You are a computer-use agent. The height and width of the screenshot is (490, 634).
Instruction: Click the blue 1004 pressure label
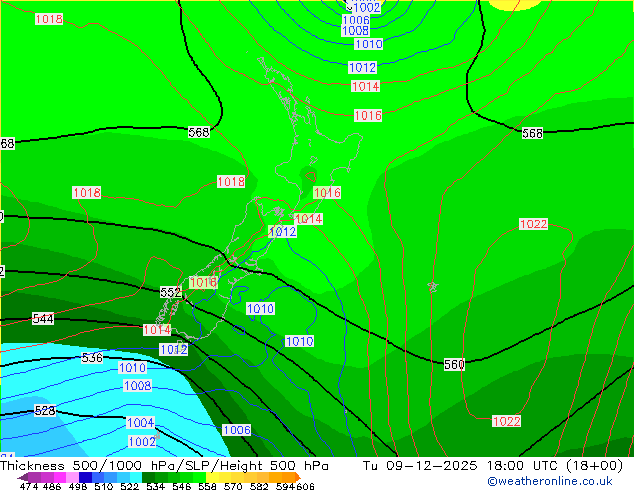140,423
